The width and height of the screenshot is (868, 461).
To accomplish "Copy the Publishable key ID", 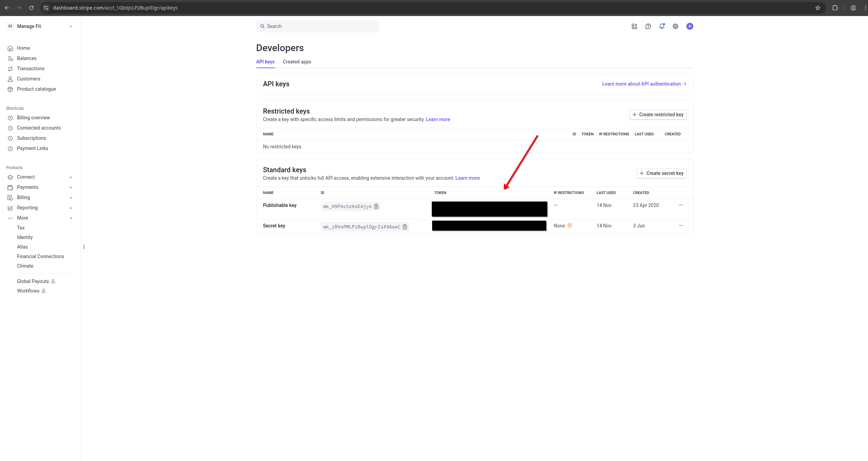I will (x=376, y=206).
